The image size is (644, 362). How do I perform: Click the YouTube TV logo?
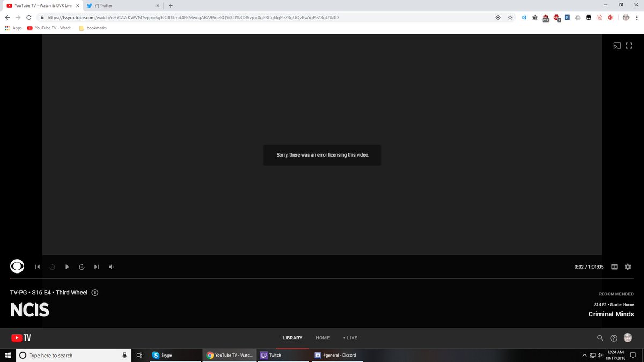21,338
